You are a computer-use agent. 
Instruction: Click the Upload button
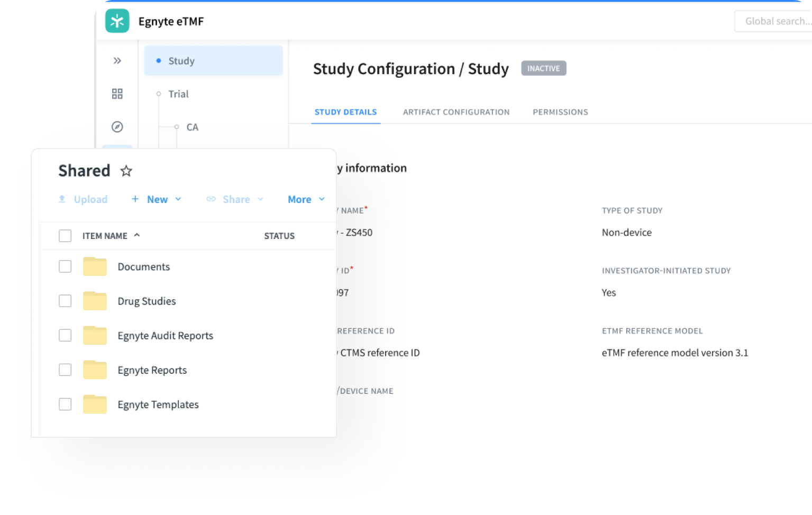pos(83,199)
